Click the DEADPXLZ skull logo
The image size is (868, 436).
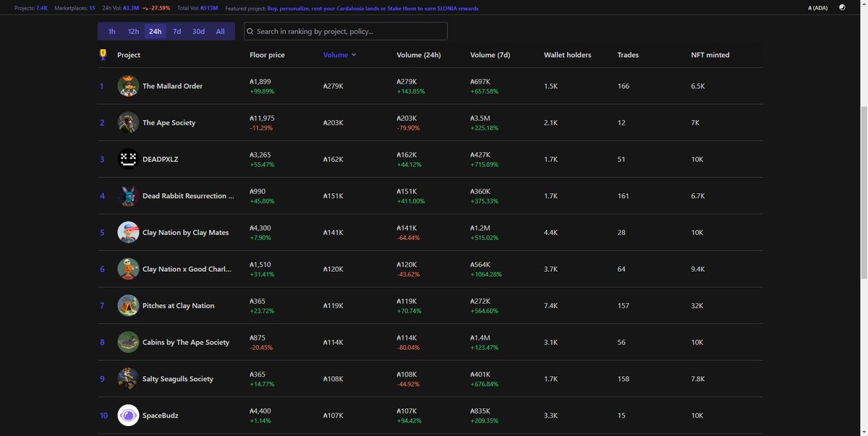127,158
